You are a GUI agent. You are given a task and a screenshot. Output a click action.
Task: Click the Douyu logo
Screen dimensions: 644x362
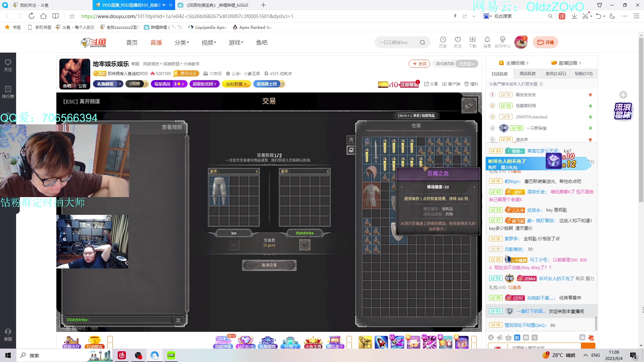point(94,43)
